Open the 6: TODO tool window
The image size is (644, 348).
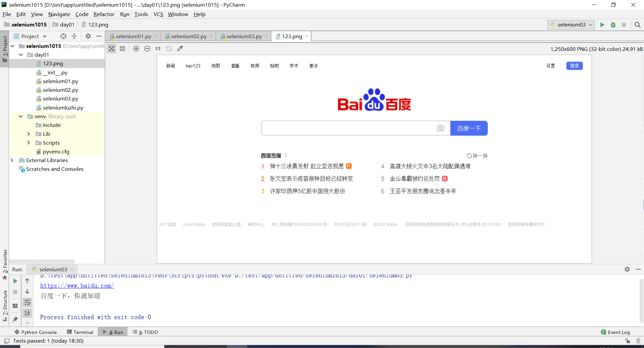point(145,332)
